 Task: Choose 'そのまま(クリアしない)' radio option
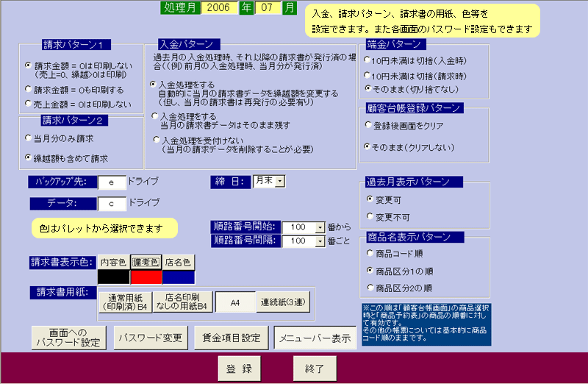tap(367, 146)
